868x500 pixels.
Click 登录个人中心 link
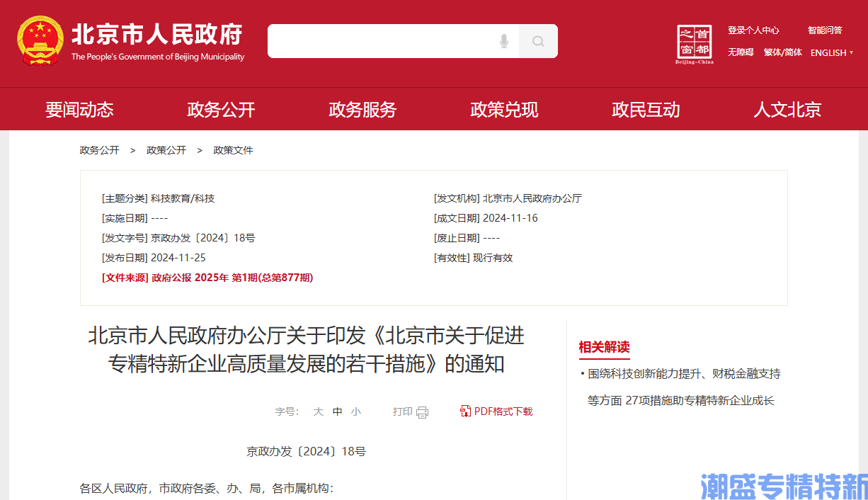tap(753, 30)
